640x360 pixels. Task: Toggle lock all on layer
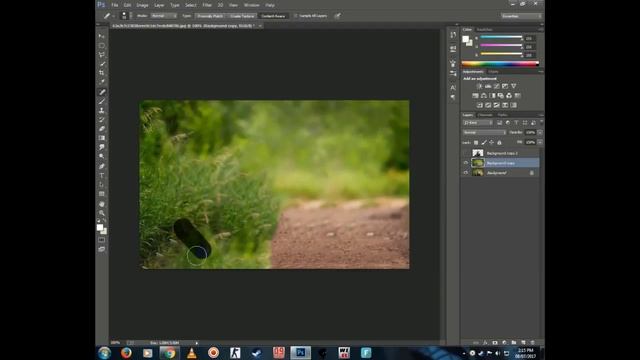tap(499, 142)
